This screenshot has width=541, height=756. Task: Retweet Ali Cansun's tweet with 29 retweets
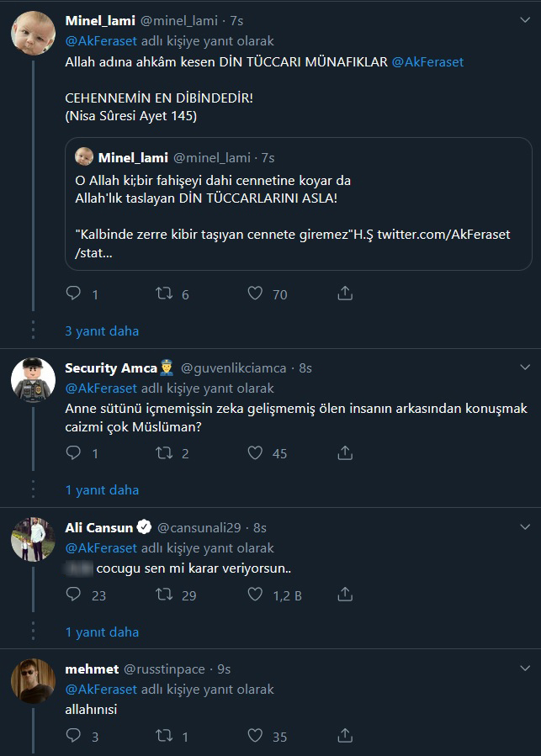pos(165,595)
